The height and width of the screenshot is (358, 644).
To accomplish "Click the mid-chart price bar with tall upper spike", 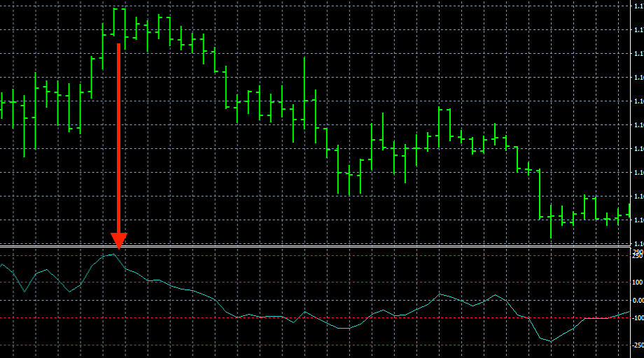I will click(304, 94).
